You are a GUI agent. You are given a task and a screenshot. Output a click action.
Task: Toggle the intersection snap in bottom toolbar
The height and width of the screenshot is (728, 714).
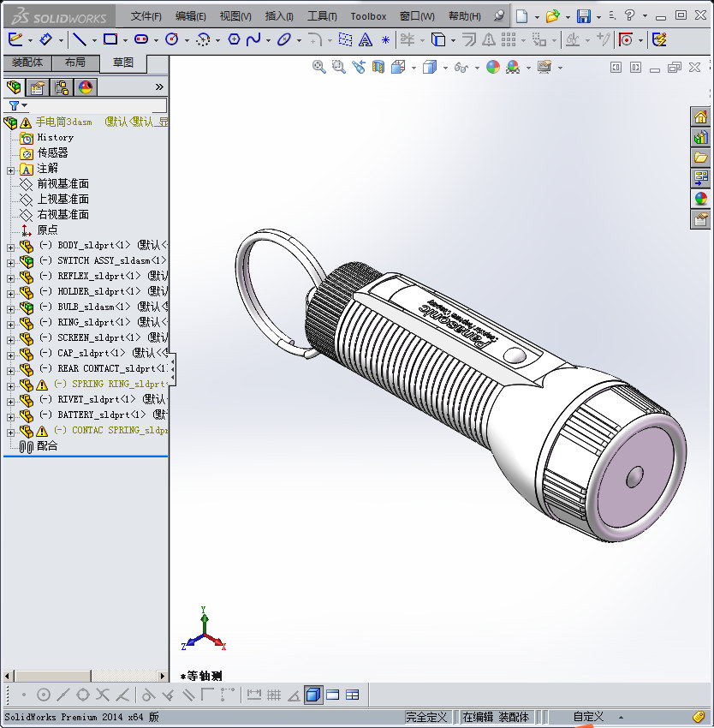(x=103, y=695)
